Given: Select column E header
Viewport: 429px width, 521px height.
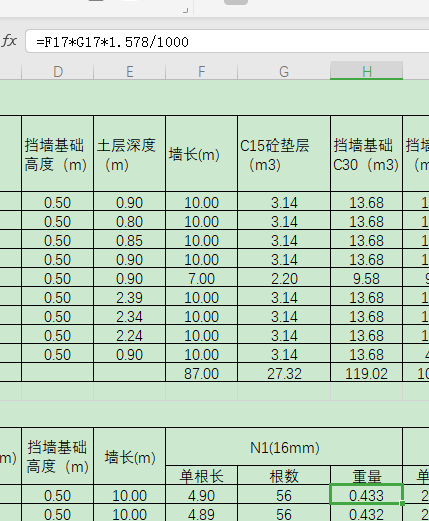Looking at the screenshot, I should (130, 71).
